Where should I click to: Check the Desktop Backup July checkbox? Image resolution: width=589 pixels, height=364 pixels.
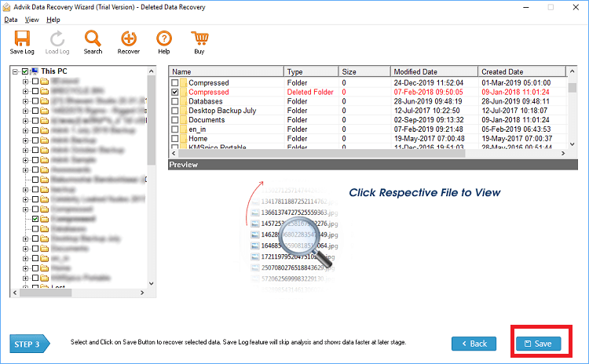tap(174, 111)
